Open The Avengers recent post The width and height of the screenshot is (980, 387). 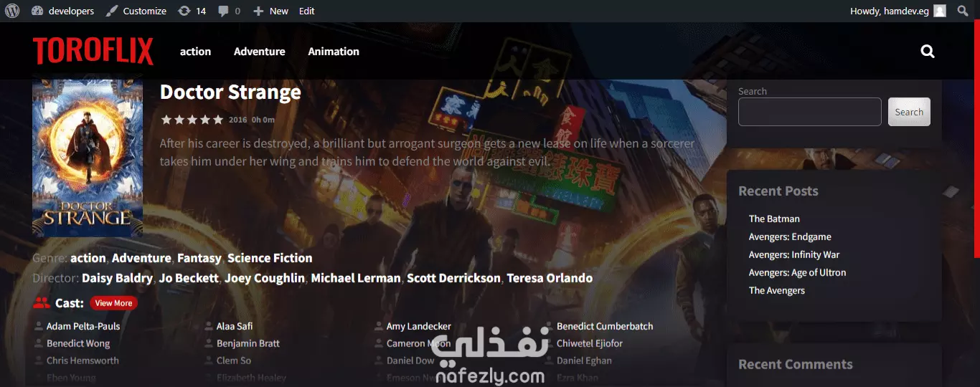777,290
